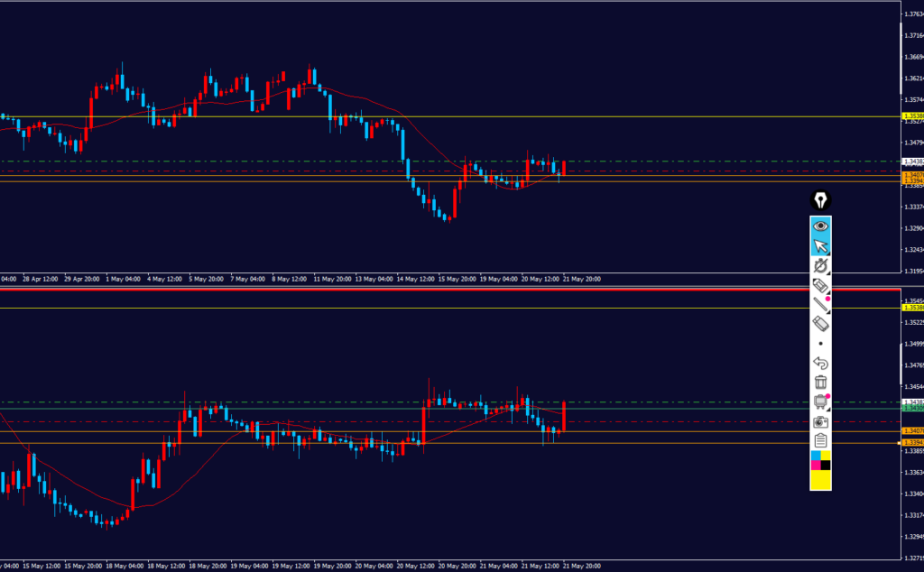Pick the cyan color swatch
The height and width of the screenshot is (572, 924).
click(816, 456)
